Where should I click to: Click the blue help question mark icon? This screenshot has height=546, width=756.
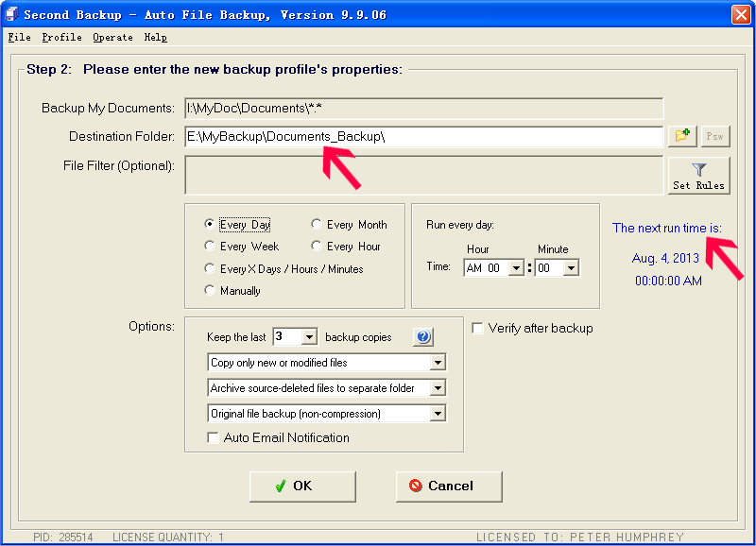(x=423, y=337)
